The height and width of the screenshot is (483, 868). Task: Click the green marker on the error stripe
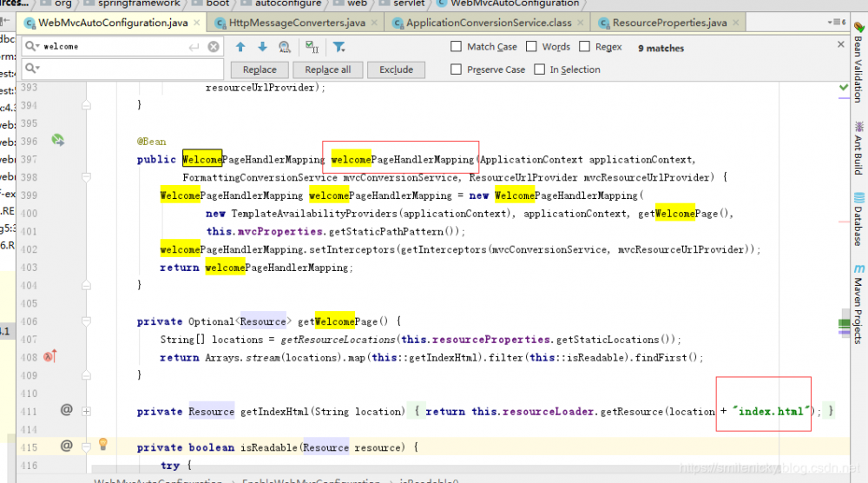[844, 324]
